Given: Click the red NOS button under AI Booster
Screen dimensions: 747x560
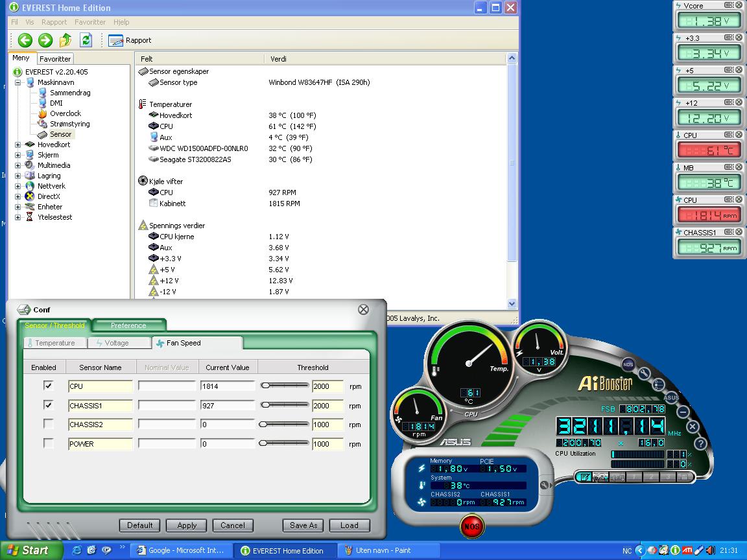Looking at the screenshot, I should (x=471, y=526).
